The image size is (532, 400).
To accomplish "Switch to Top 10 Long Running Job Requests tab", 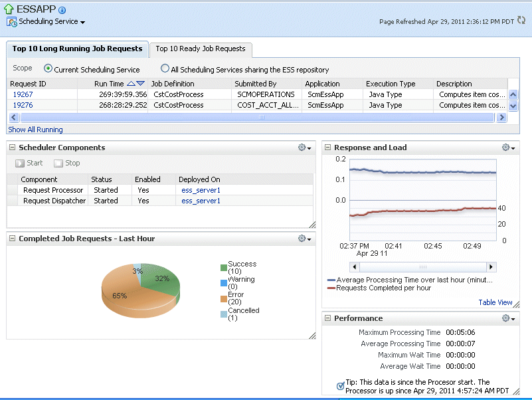I will (x=77, y=49).
